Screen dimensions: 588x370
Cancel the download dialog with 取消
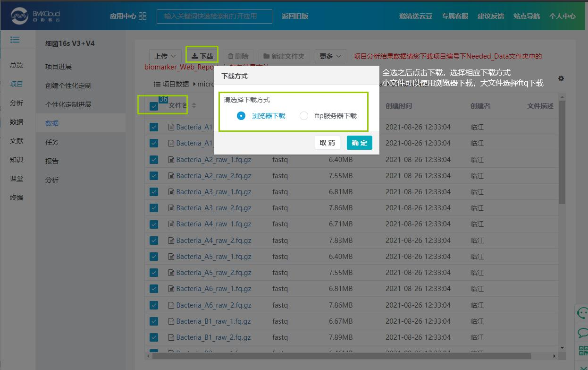click(x=327, y=143)
